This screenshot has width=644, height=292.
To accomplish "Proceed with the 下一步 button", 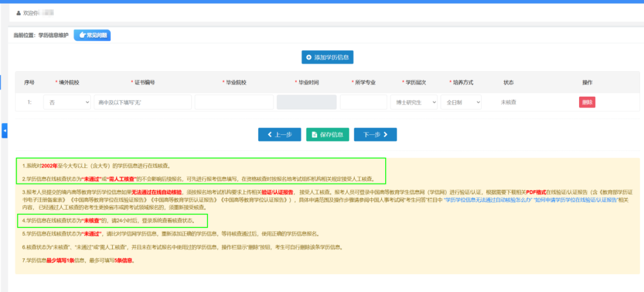I will pos(376,134).
